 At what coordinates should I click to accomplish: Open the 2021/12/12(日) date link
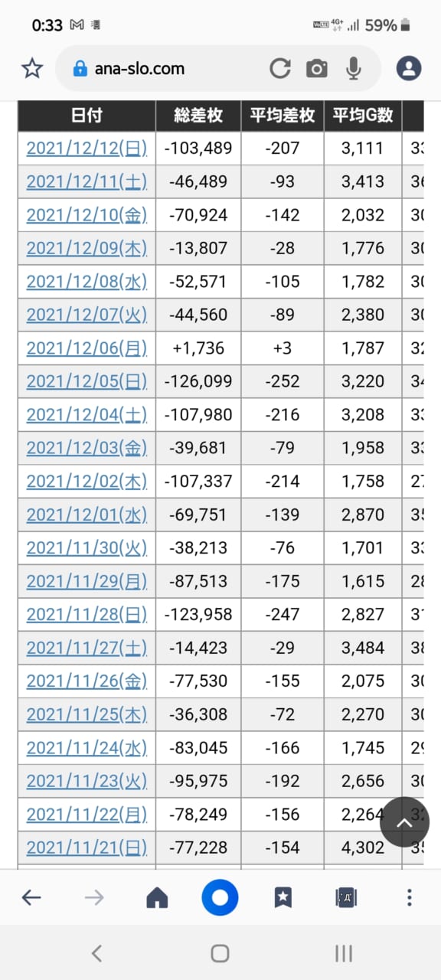click(87, 148)
